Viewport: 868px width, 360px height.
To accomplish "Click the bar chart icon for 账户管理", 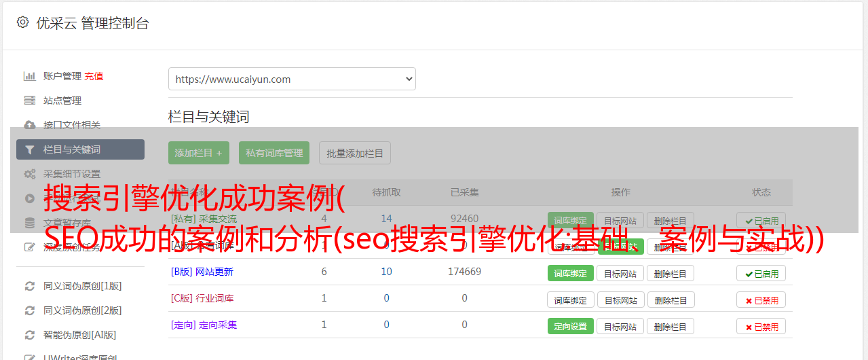I will 29,76.
